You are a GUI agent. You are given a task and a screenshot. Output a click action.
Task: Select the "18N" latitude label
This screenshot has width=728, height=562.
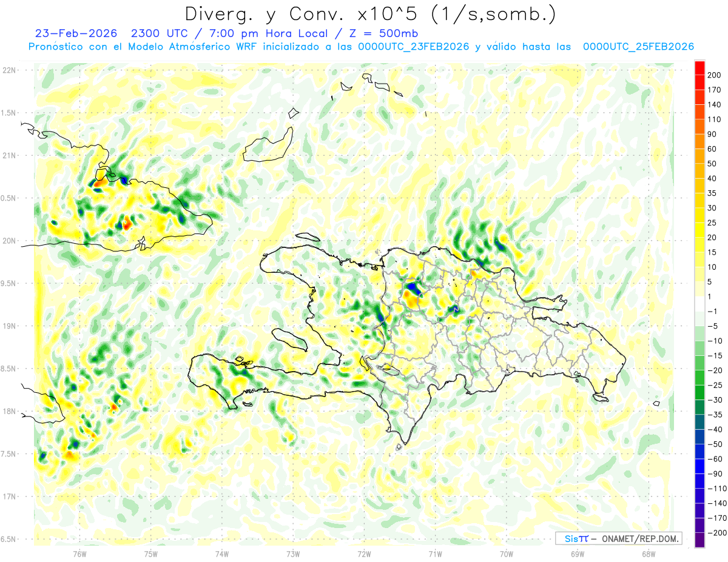[x=9, y=411]
